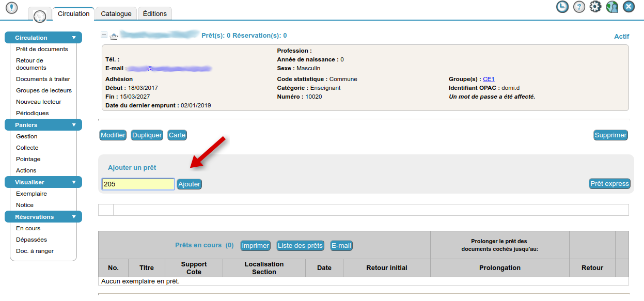Open activity history via the clock icon

[x=562, y=7]
